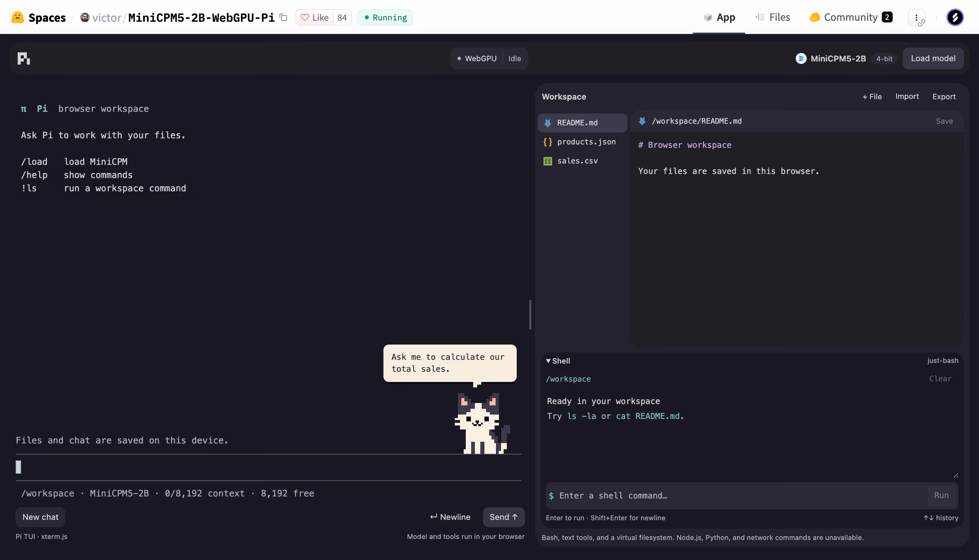Open victor's profile avatar
This screenshot has height=560, width=979.
(85, 17)
